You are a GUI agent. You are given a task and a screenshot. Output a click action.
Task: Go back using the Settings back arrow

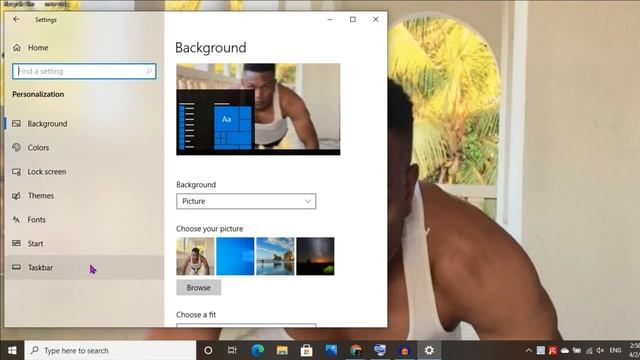point(16,19)
